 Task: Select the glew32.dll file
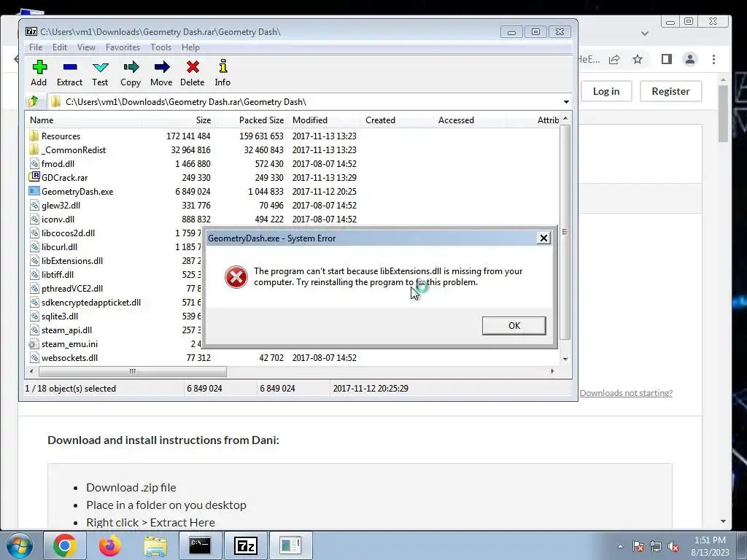(61, 205)
